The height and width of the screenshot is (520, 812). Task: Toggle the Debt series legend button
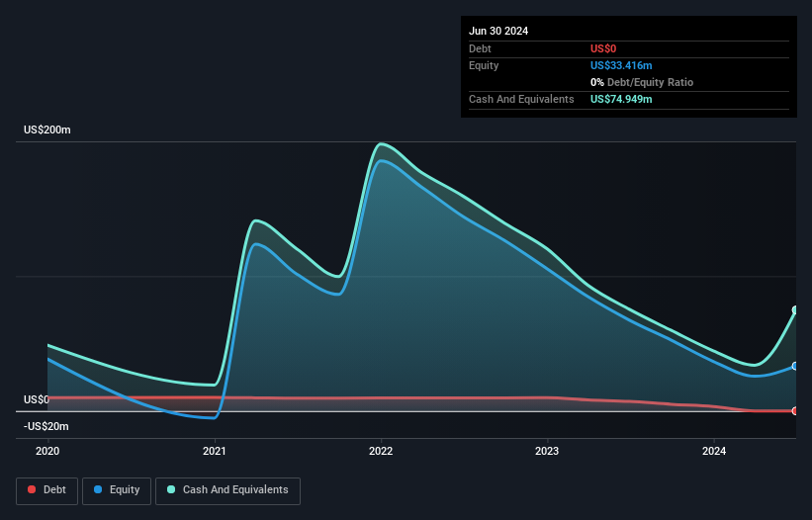[47, 490]
